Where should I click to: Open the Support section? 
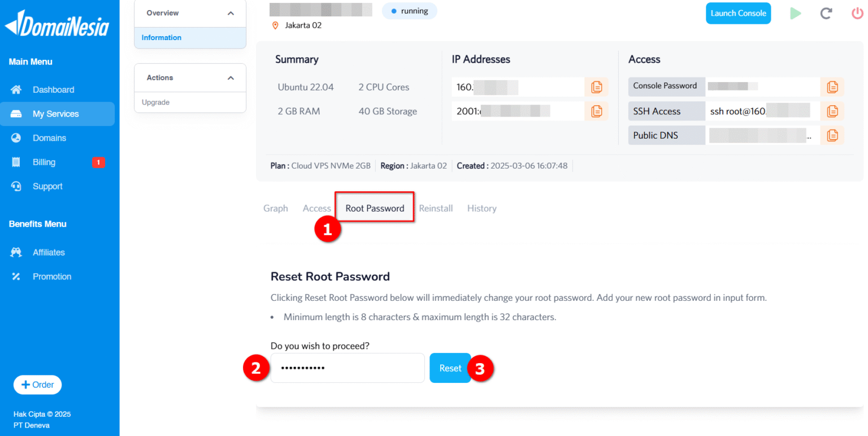(x=47, y=186)
